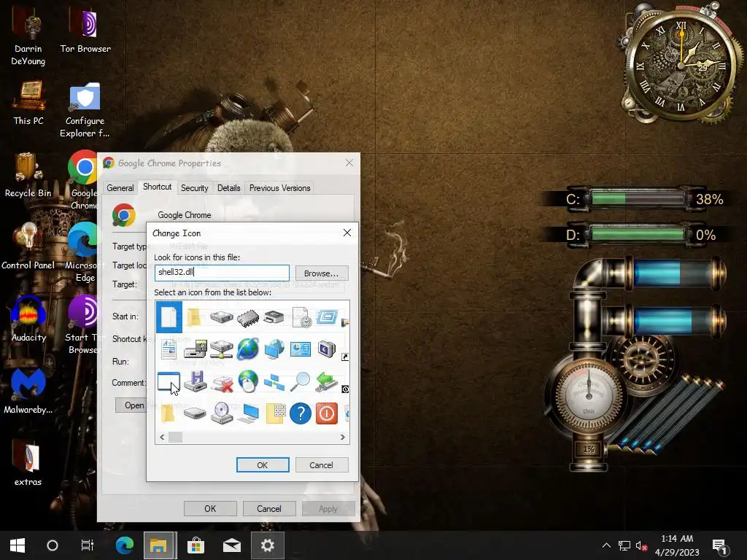Pick the memory chip icon
This screenshot has height=560, width=747.
click(248, 318)
